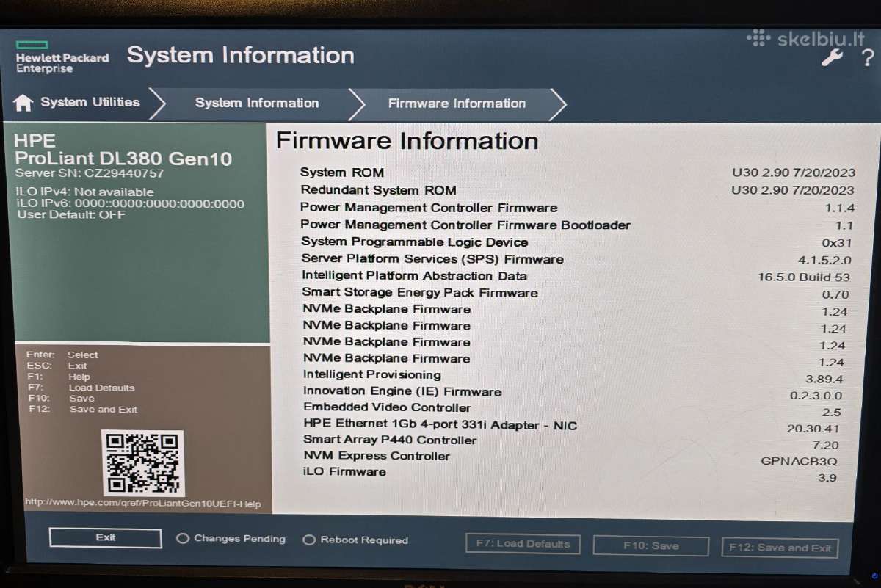Select Power Management Controller Firmware Bootloader row
The width and height of the screenshot is (881, 588).
[x=578, y=225]
